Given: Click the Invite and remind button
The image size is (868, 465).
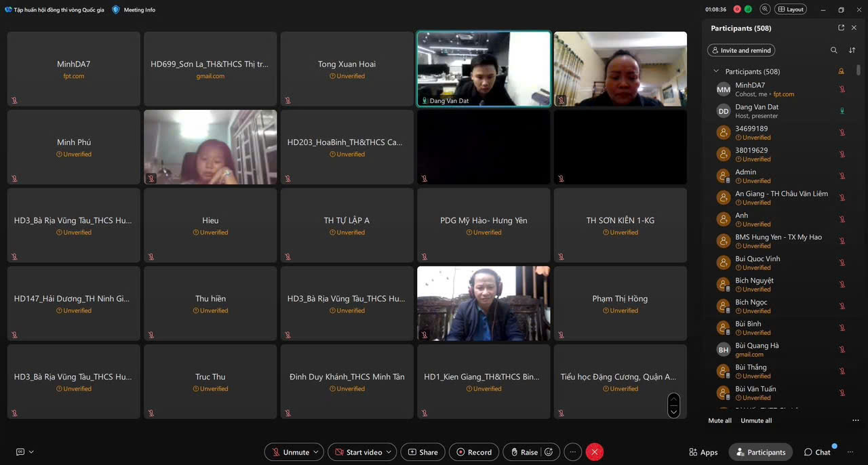Looking at the screenshot, I should click(x=741, y=50).
